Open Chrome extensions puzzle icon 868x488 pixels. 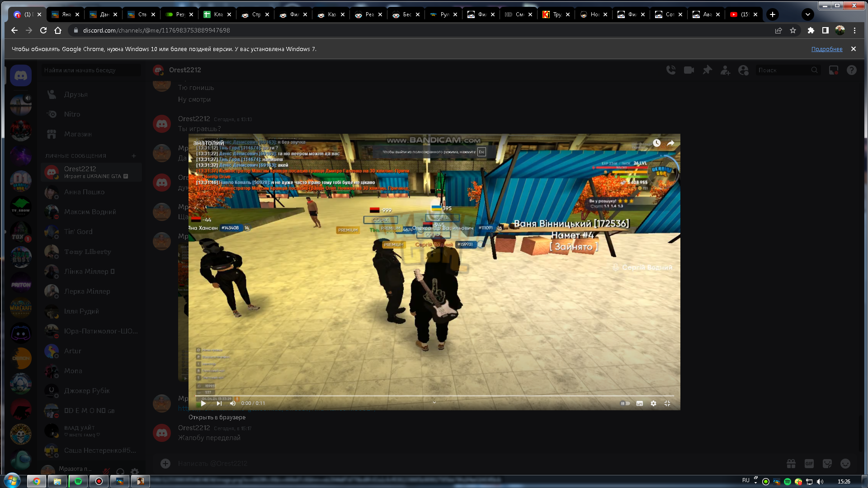click(811, 30)
